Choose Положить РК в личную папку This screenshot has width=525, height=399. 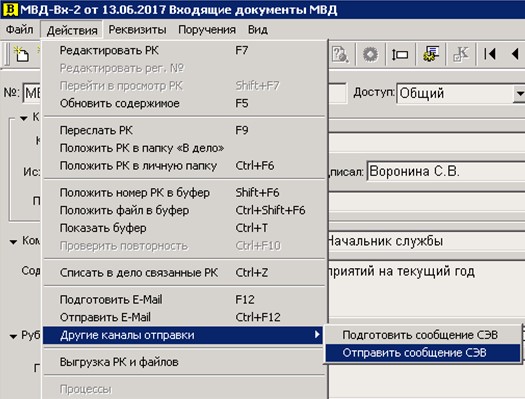click(x=184, y=166)
